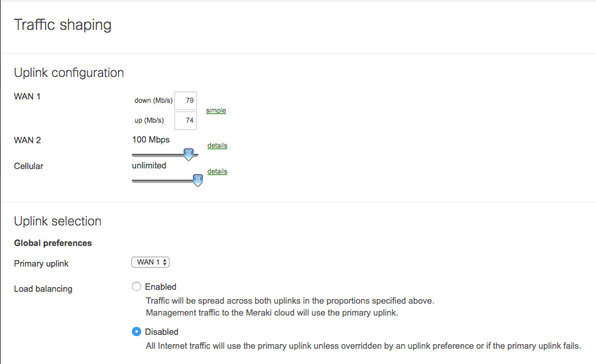Click the Cellular bandwidth slider handle

click(x=198, y=180)
